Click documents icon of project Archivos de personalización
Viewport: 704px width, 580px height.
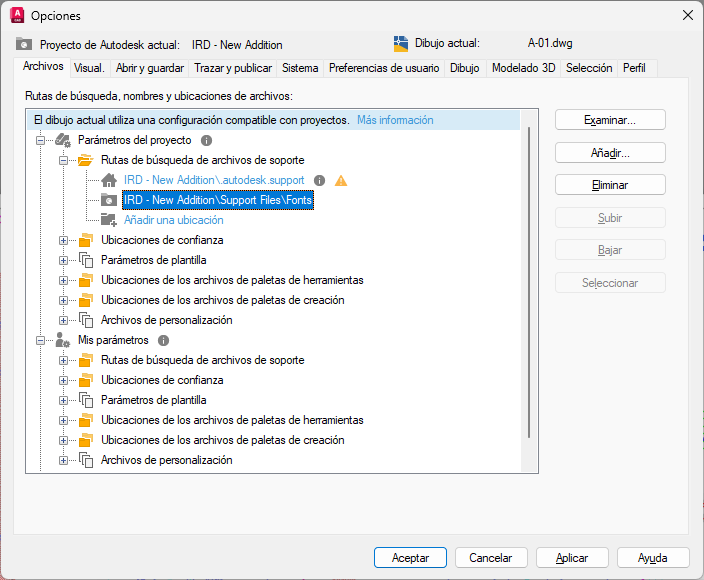tap(86, 320)
